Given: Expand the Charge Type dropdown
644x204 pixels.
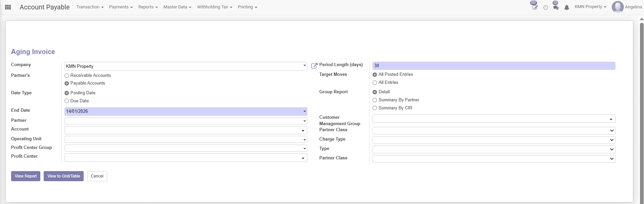Looking at the screenshot, I should [x=611, y=140].
